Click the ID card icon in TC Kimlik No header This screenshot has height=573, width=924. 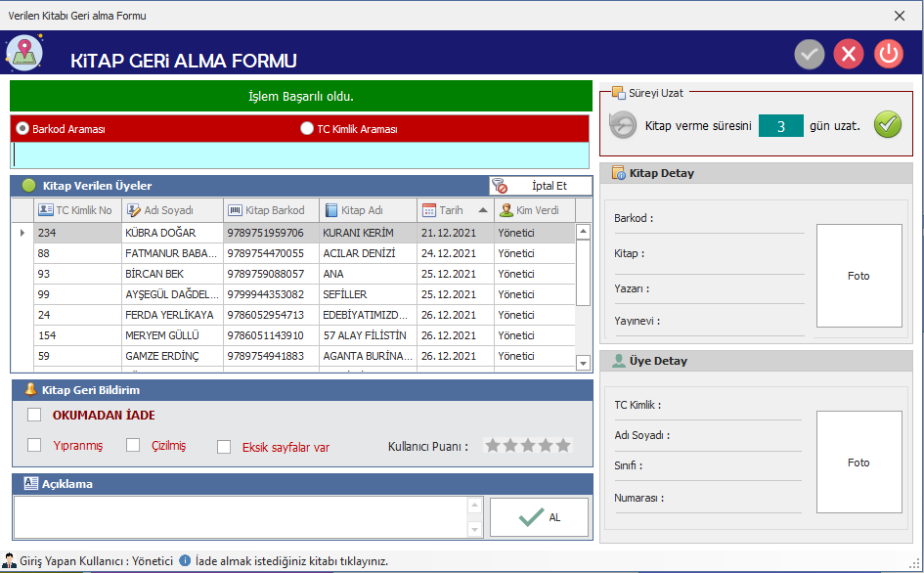coord(45,210)
